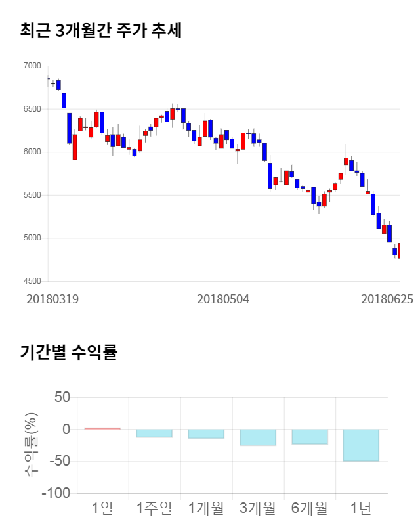Click the 20180319 date label
This screenshot has width=420, height=532.
point(52,299)
